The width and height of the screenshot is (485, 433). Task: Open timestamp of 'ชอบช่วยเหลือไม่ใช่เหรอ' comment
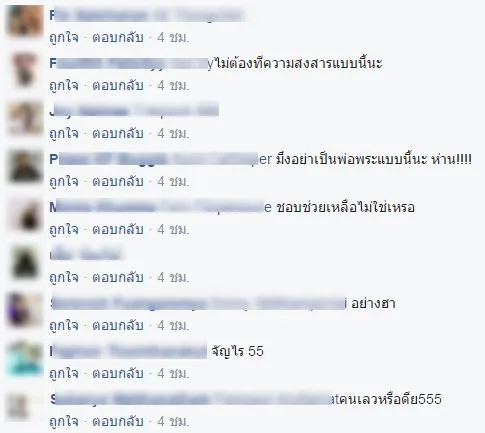(173, 229)
